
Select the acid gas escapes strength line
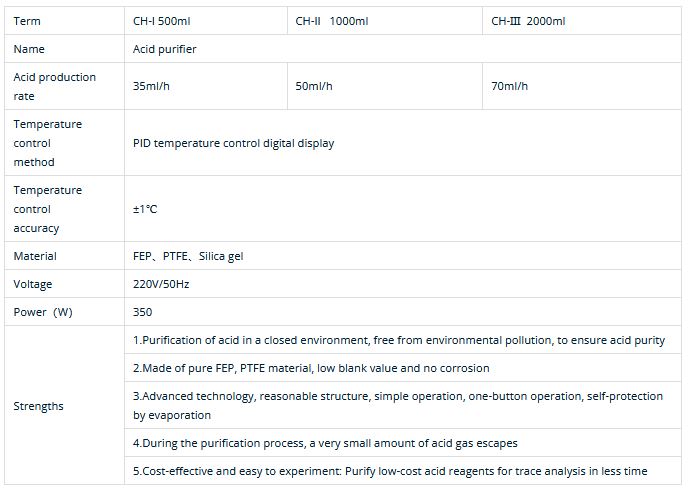(325, 442)
